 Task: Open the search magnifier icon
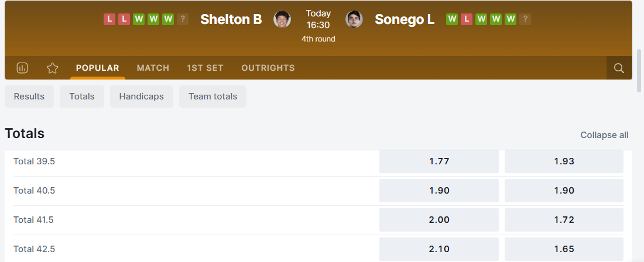[619, 68]
